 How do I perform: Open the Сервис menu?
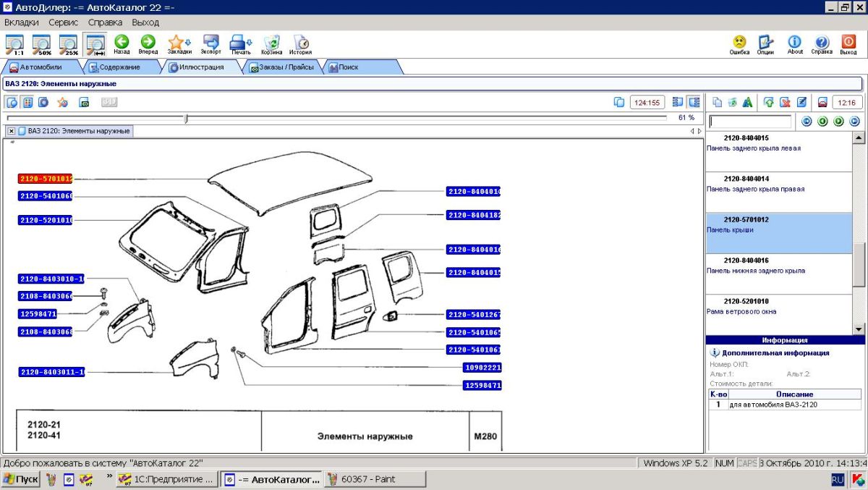coord(64,22)
